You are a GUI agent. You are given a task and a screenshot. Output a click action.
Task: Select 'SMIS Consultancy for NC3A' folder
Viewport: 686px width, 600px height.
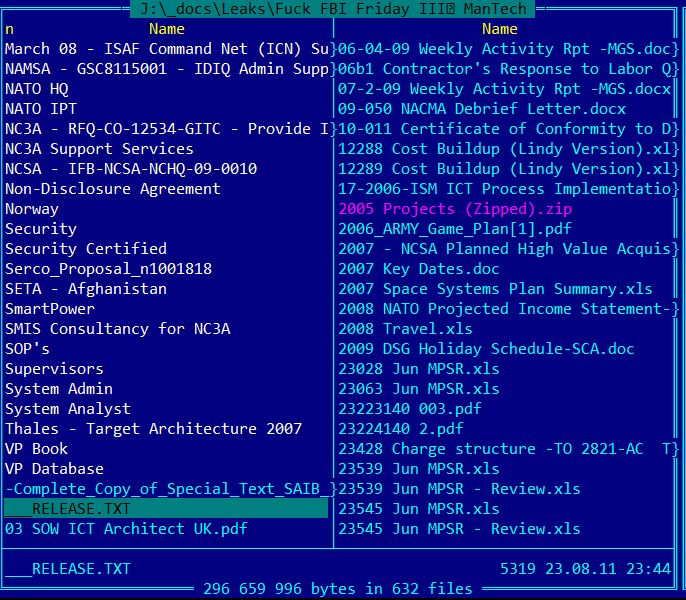tap(118, 329)
